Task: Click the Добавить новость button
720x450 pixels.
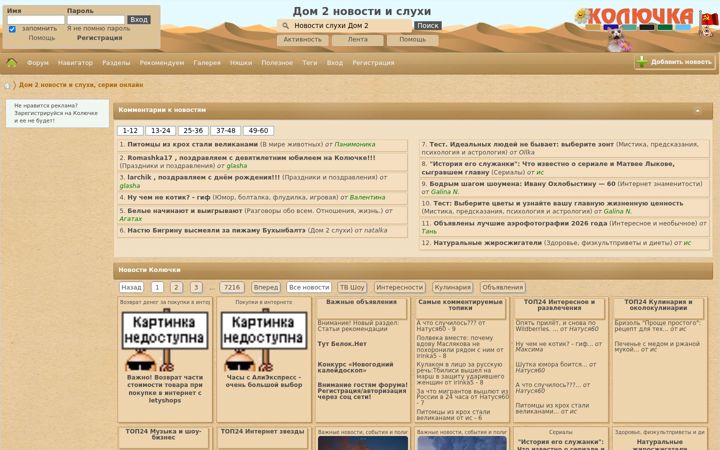Action: [x=675, y=62]
